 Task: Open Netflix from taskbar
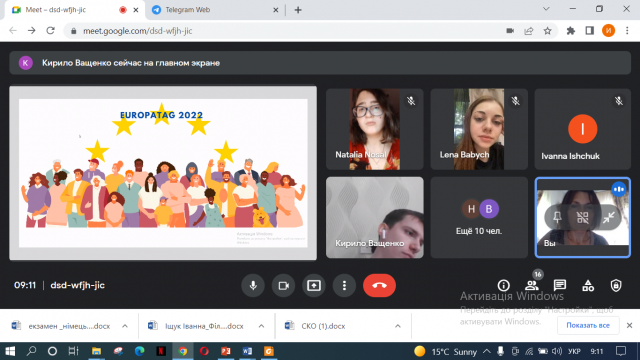[161, 351]
